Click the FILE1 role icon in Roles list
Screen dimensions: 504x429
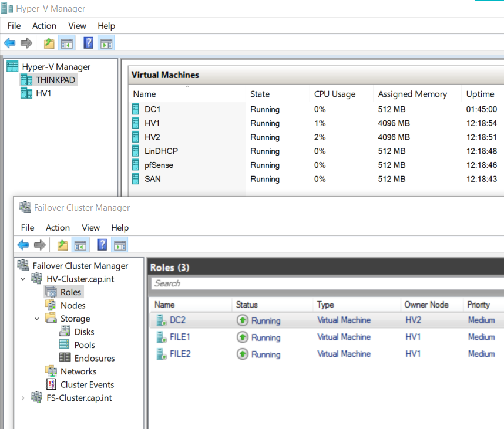tap(161, 337)
